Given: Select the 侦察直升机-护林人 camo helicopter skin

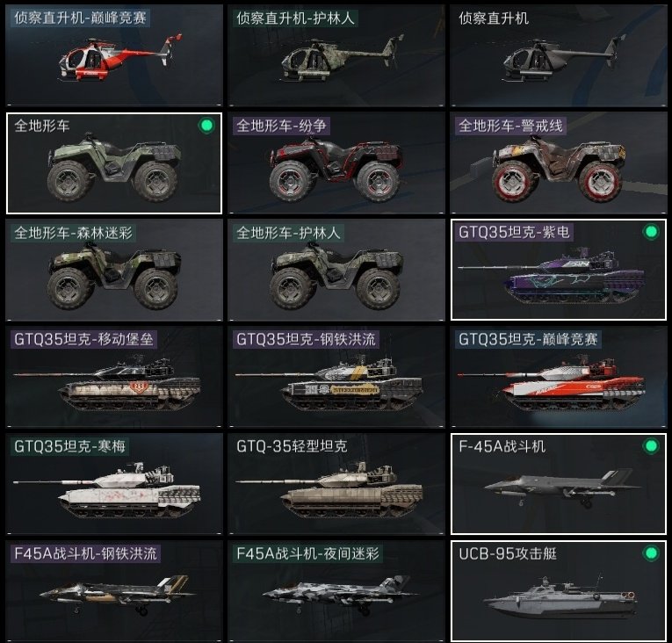Looking at the screenshot, I should (x=336, y=55).
